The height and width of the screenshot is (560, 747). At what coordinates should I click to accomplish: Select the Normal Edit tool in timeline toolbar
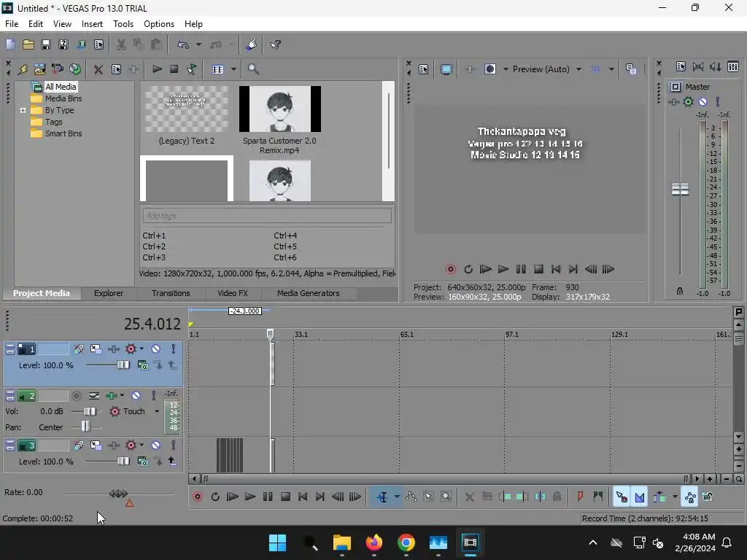(x=382, y=497)
